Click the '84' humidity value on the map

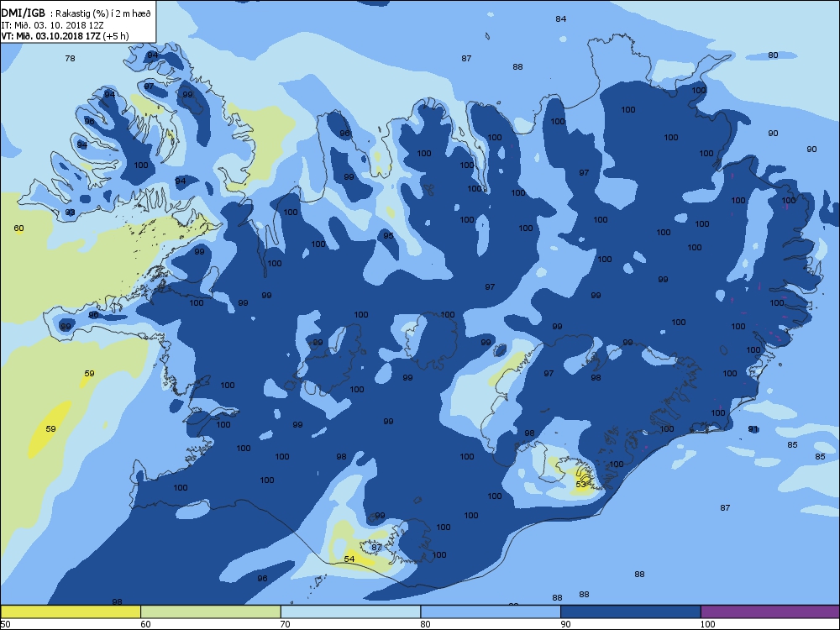[x=561, y=18]
